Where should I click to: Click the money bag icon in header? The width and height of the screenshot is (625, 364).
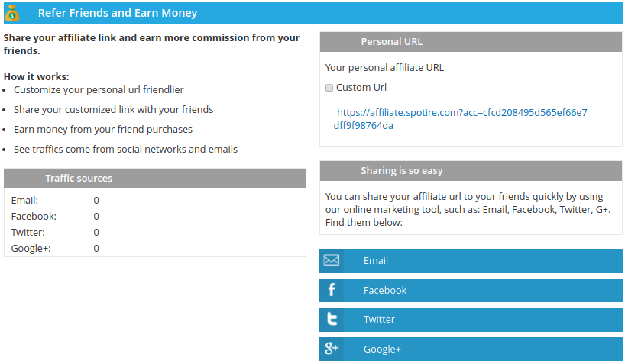pyautogui.click(x=12, y=13)
